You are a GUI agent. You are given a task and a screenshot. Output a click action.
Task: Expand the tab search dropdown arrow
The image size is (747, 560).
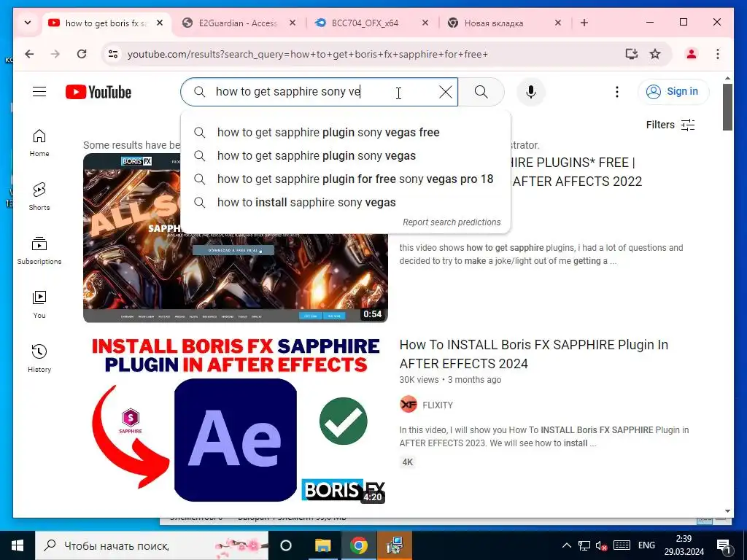coord(28,23)
